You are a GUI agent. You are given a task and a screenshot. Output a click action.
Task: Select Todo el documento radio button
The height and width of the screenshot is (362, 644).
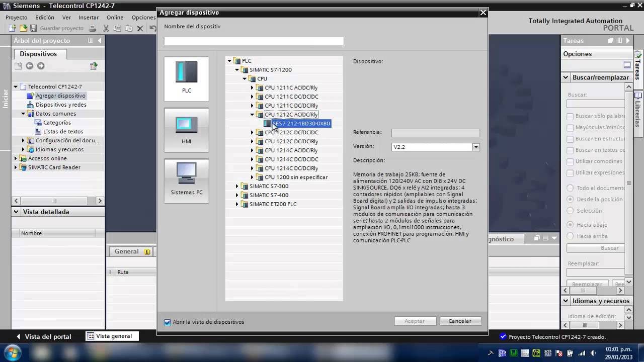[570, 188]
